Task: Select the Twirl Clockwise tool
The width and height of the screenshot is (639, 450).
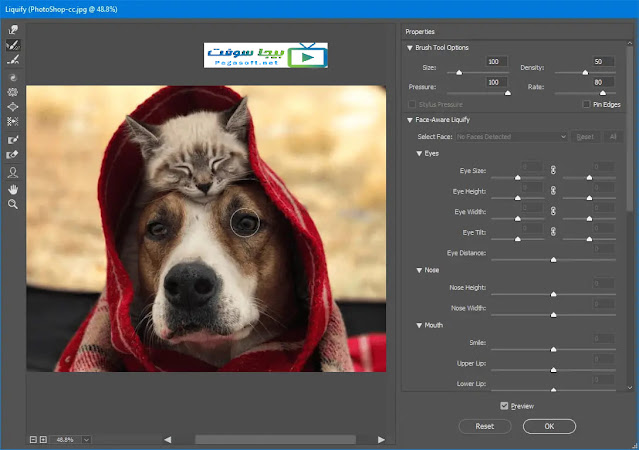Action: pos(13,77)
